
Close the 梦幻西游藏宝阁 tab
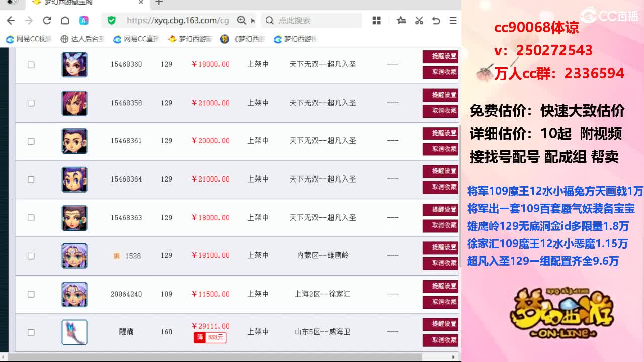[141, 3]
